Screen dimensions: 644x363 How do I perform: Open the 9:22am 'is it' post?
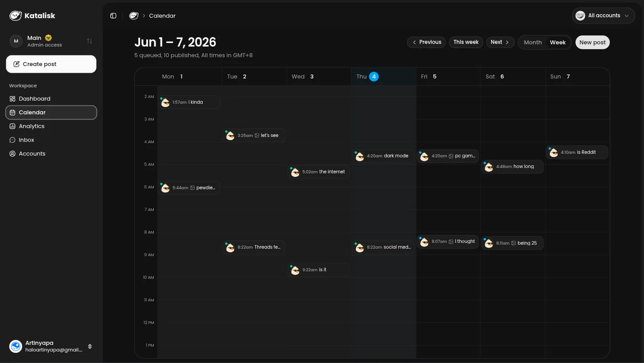coord(319,270)
